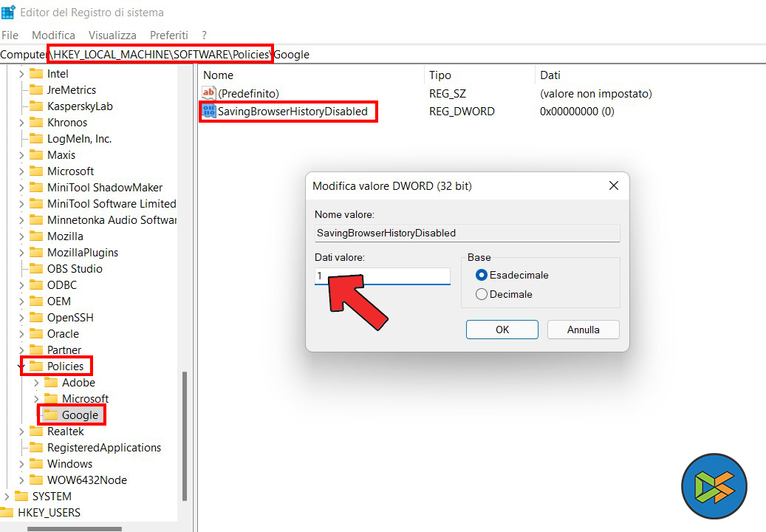This screenshot has width=766, height=532.
Task: Click the Nome column header
Action: tap(311, 75)
